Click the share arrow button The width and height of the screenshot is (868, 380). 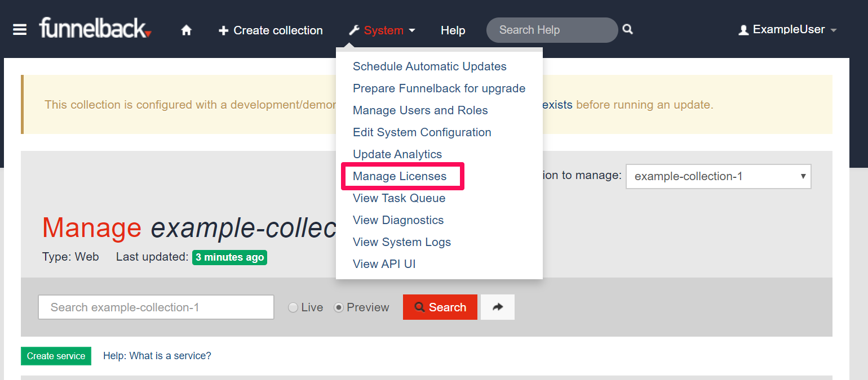click(498, 307)
